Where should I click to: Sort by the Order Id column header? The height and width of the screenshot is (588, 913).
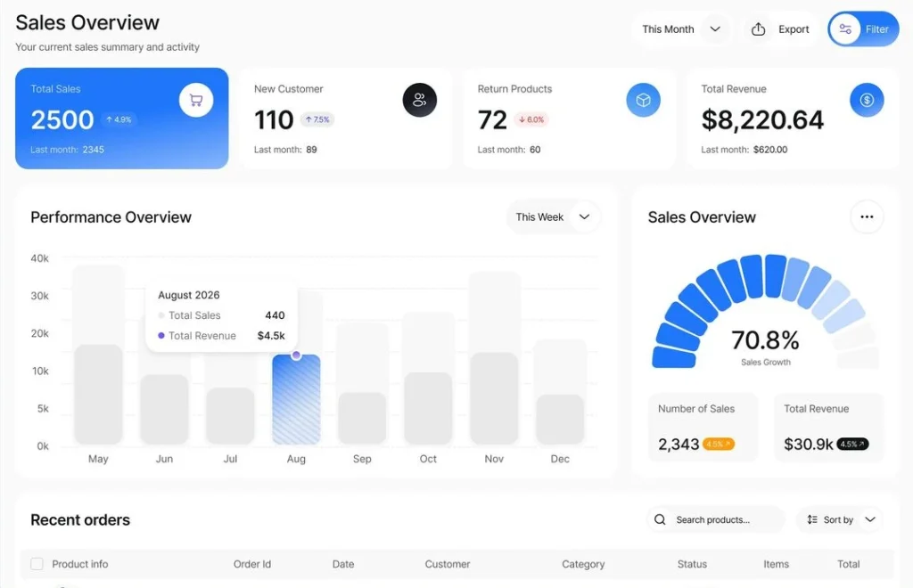(252, 564)
